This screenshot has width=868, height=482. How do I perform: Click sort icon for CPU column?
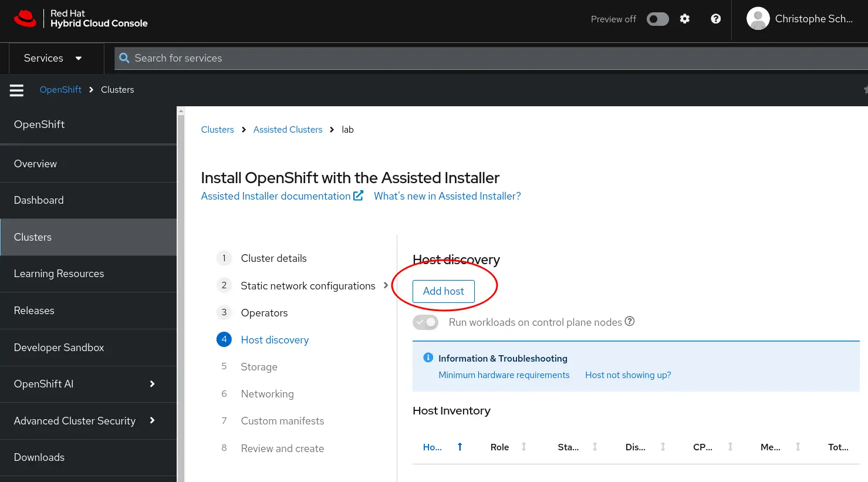click(730, 447)
